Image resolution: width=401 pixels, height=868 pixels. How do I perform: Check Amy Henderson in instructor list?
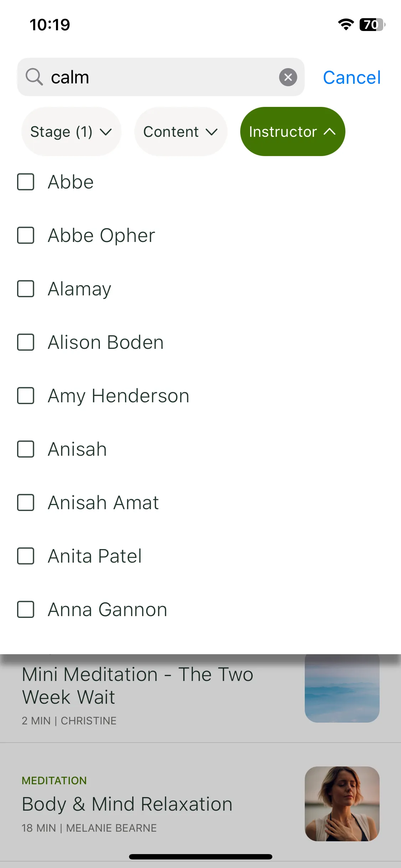(26, 396)
